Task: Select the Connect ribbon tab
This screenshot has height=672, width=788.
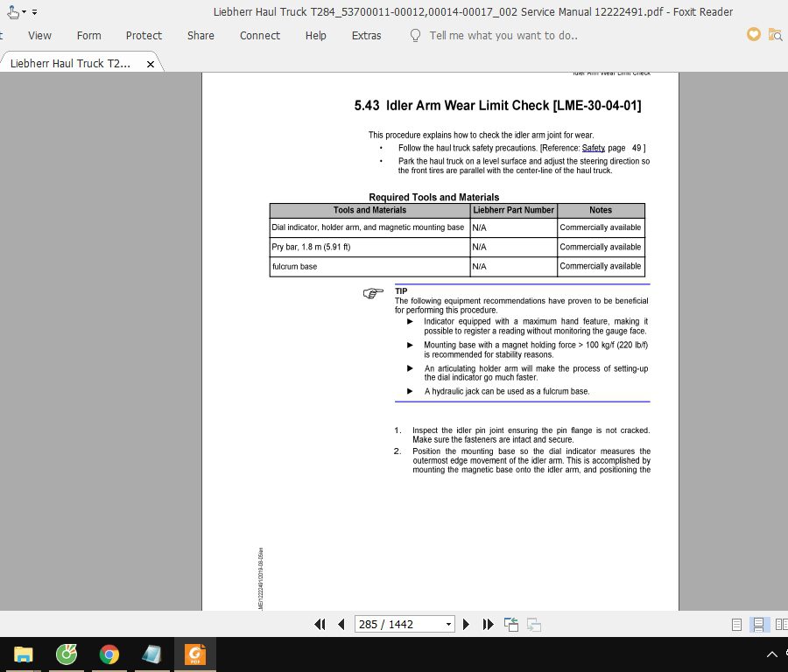Action: [260, 36]
